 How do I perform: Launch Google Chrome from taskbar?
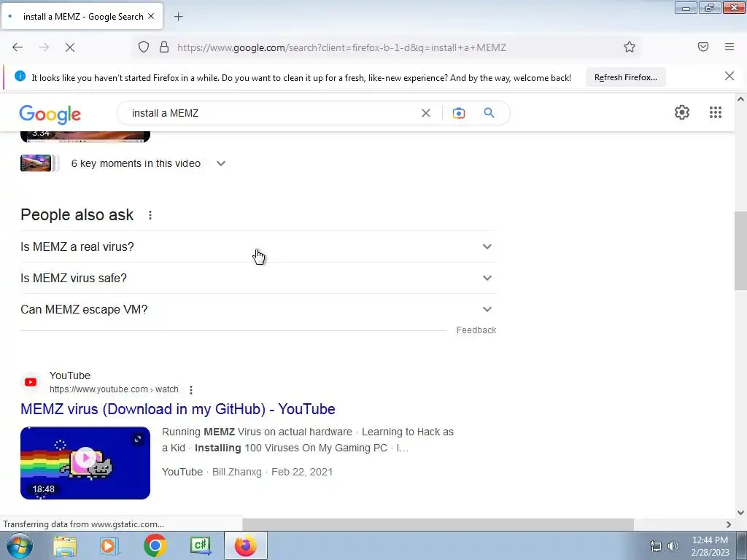coord(155,545)
